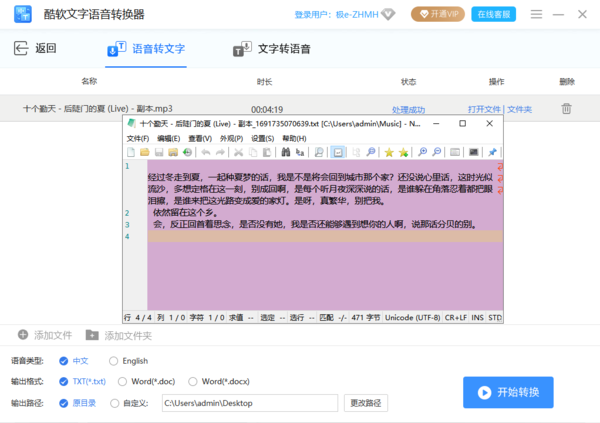Click the scissors cut icon in Notepad toolbar

pyautogui.click(x=238, y=152)
